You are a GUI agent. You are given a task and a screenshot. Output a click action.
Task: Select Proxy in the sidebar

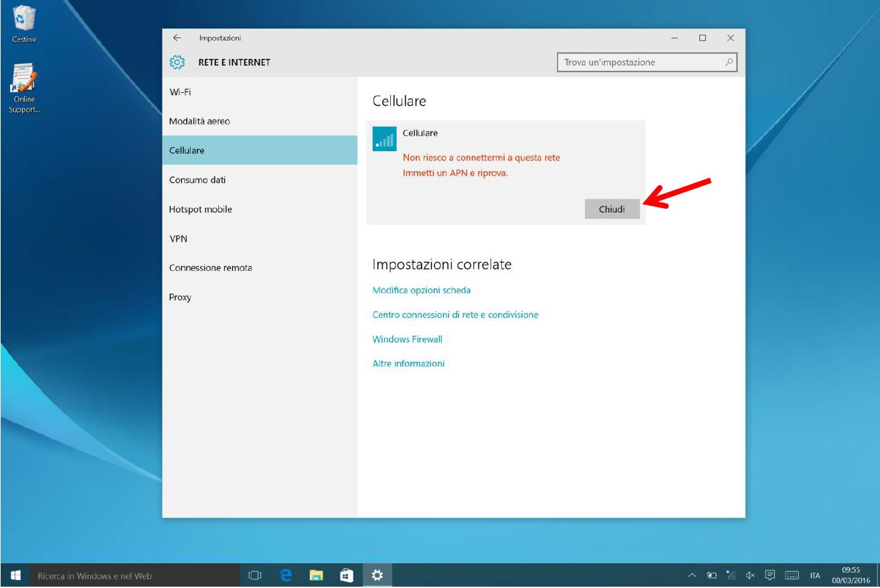pyautogui.click(x=260, y=297)
